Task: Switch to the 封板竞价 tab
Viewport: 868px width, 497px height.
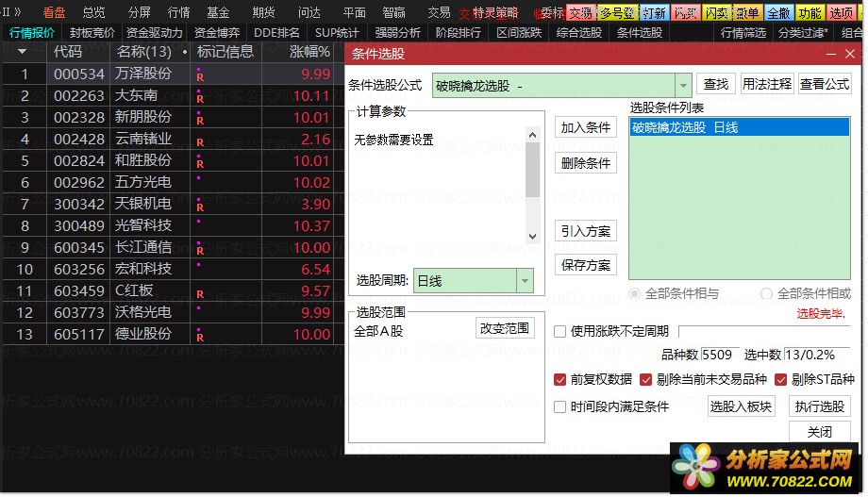Action: tap(92, 32)
